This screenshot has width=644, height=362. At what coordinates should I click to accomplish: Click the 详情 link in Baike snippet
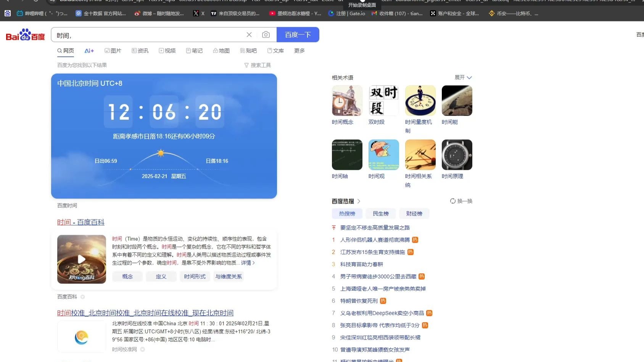248,263
